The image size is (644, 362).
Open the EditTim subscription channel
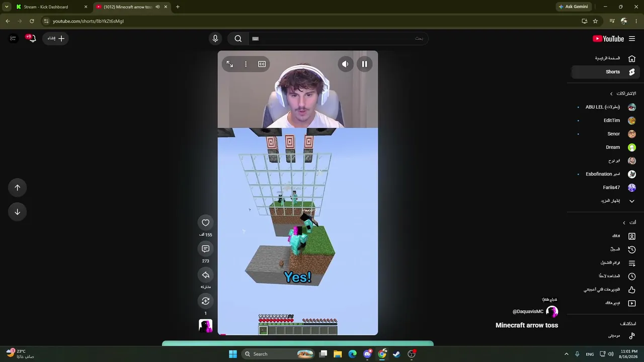[x=606, y=121]
